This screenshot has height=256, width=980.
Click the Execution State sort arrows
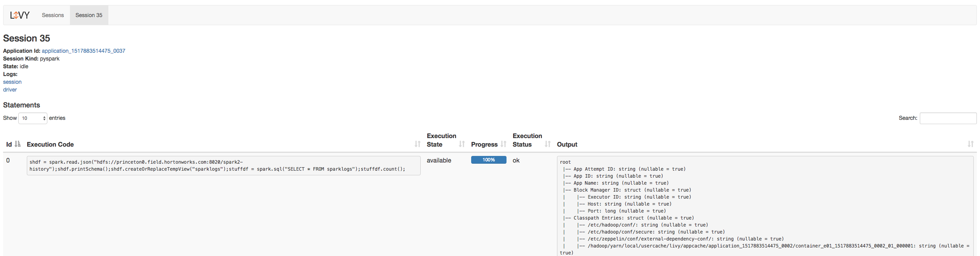coord(462,144)
